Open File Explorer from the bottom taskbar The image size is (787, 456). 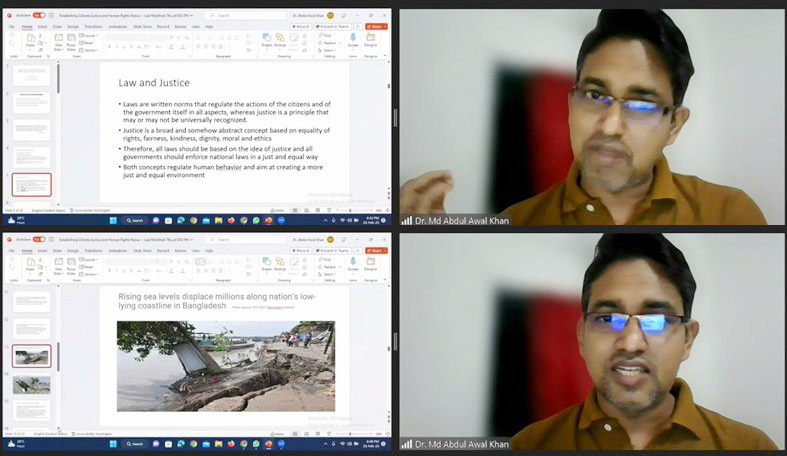click(x=218, y=444)
